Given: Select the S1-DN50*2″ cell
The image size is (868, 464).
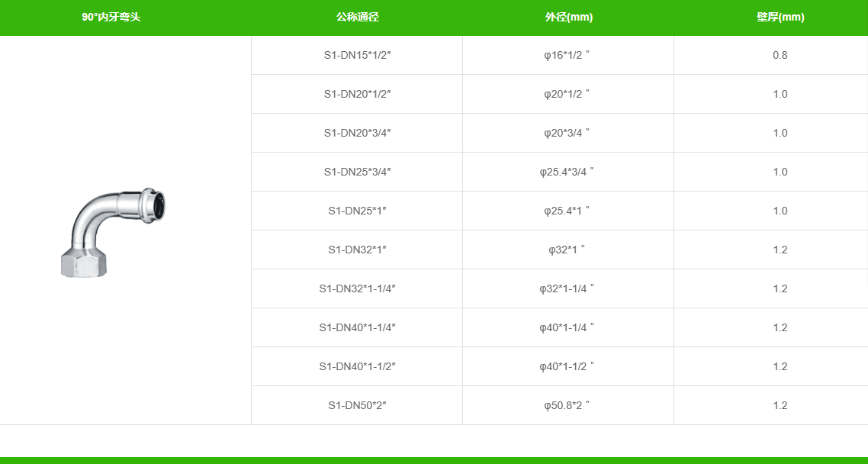Looking at the screenshot, I should point(357,405).
